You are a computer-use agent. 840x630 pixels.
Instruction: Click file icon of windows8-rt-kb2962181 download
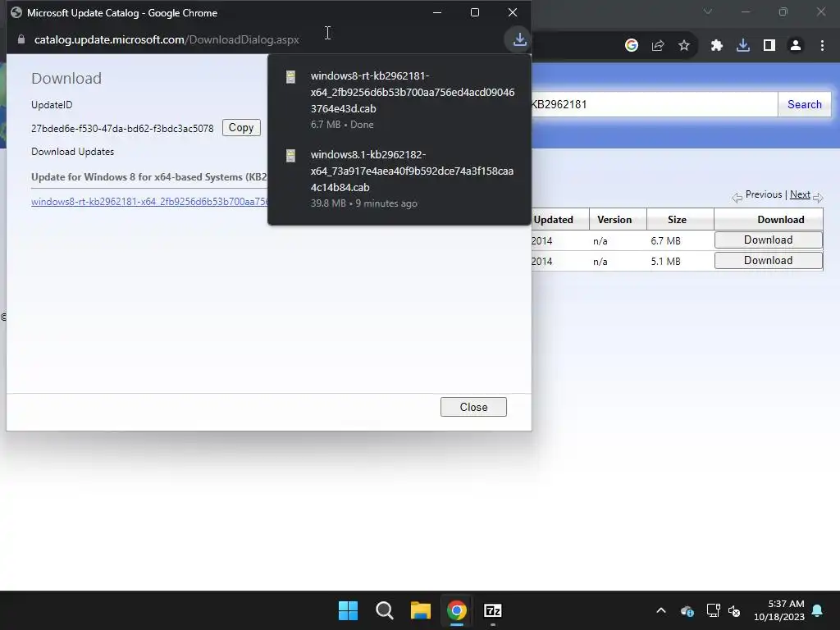[290, 77]
